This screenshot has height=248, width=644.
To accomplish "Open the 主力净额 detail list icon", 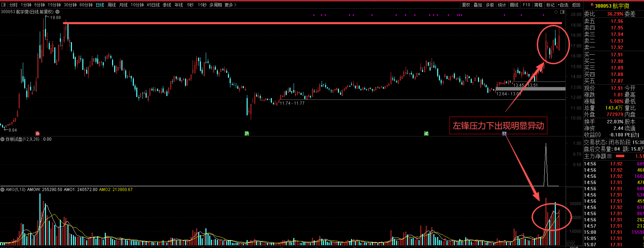I will [x=609, y=156].
